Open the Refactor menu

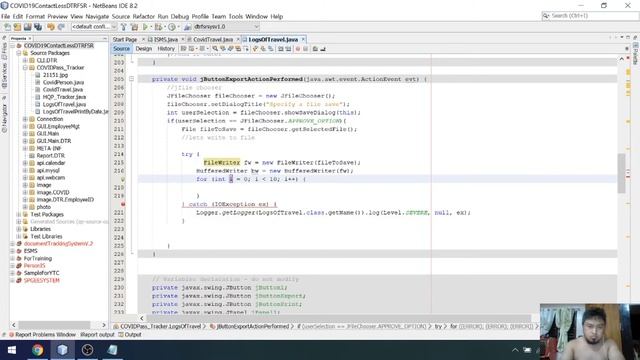tap(144, 16)
